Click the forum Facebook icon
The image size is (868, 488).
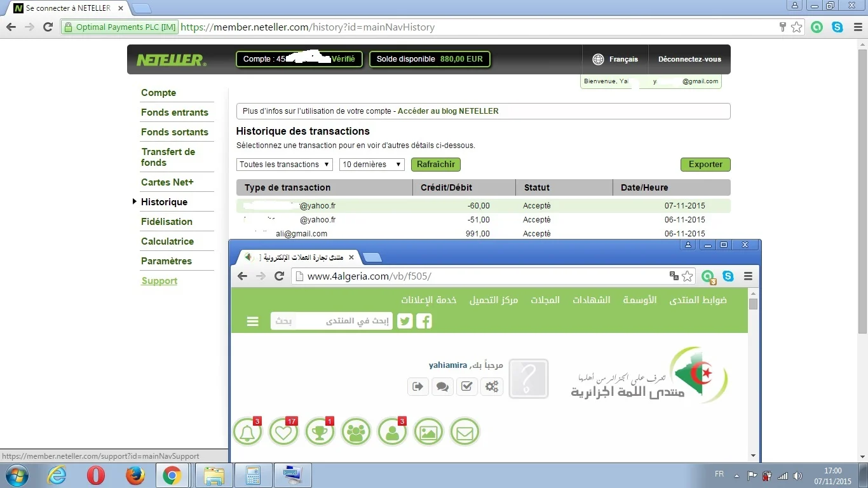tap(424, 321)
